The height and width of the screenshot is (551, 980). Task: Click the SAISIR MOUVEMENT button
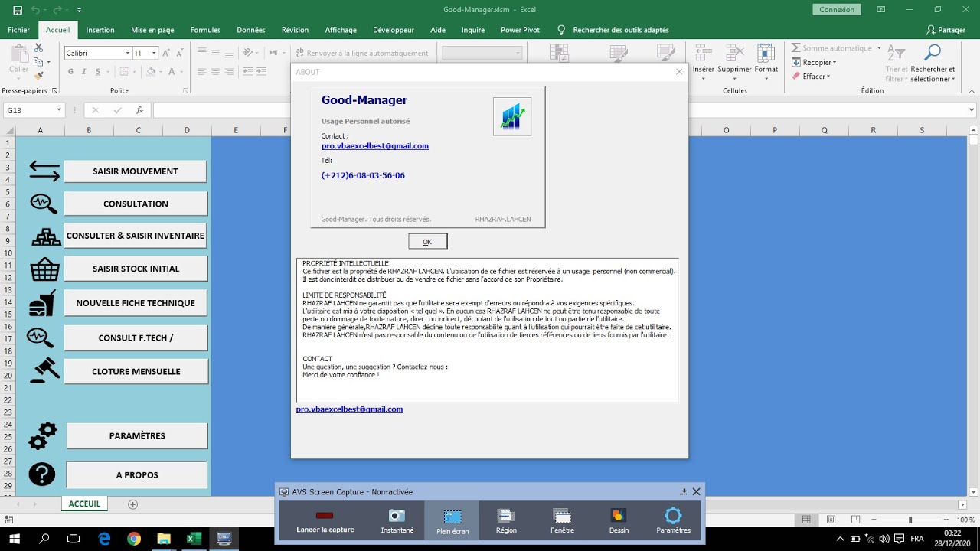coord(135,171)
